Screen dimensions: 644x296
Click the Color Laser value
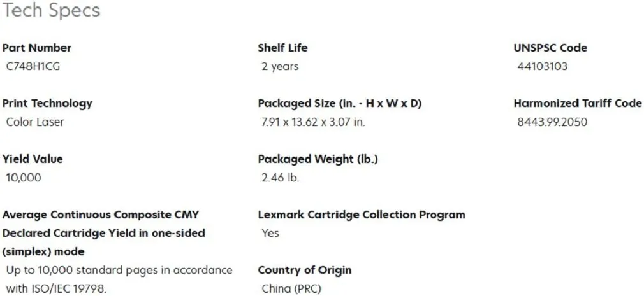click(x=35, y=122)
